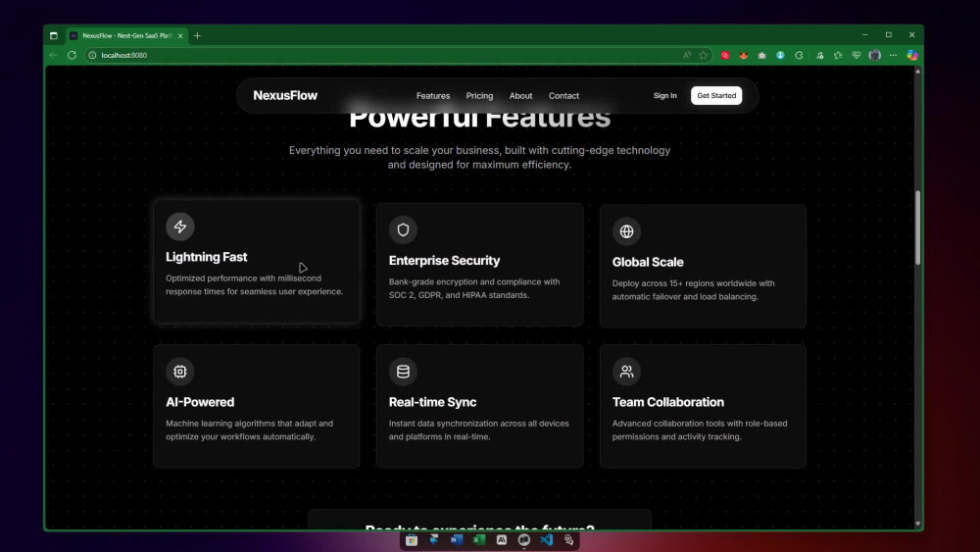The width and height of the screenshot is (980, 552).
Task: Click the Enterprise Security card title
Action: pyautogui.click(x=444, y=261)
